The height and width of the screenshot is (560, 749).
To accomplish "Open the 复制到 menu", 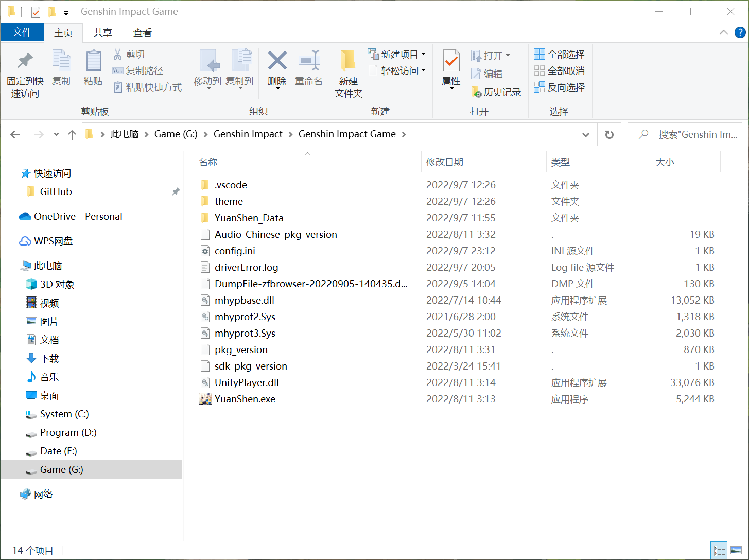I will (239, 69).
